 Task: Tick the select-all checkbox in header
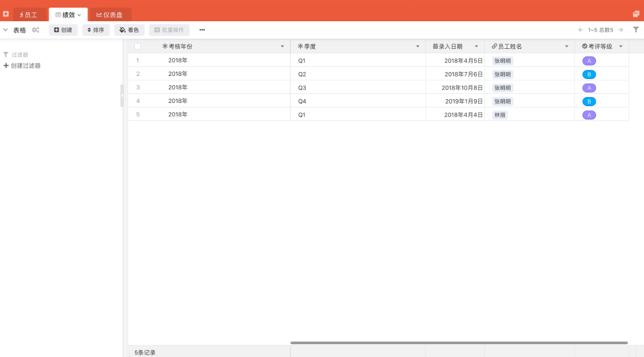[x=138, y=46]
